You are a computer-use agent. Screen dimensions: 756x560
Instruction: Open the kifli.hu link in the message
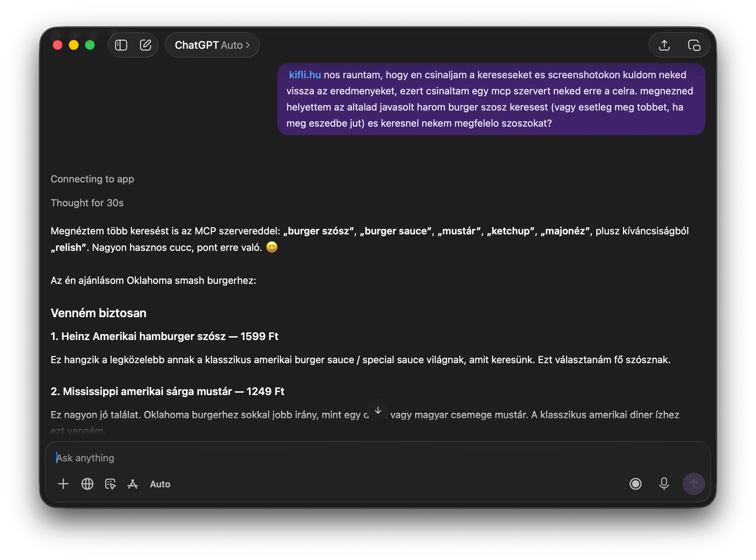click(x=305, y=75)
